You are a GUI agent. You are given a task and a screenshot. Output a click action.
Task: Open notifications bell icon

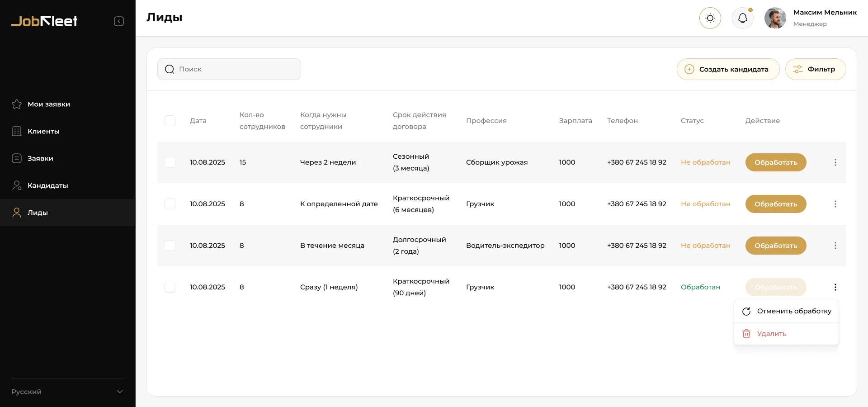point(742,18)
